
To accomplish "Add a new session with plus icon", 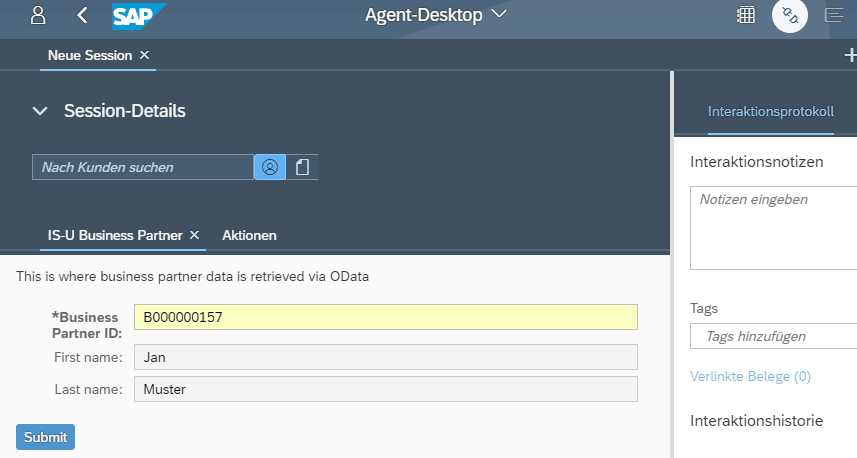I will pyautogui.click(x=850, y=55).
